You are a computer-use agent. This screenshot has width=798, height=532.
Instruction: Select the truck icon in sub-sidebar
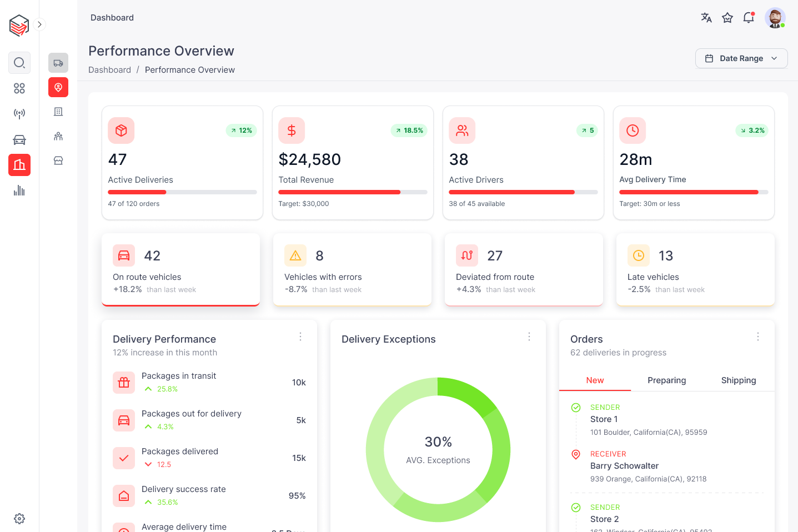pos(58,63)
